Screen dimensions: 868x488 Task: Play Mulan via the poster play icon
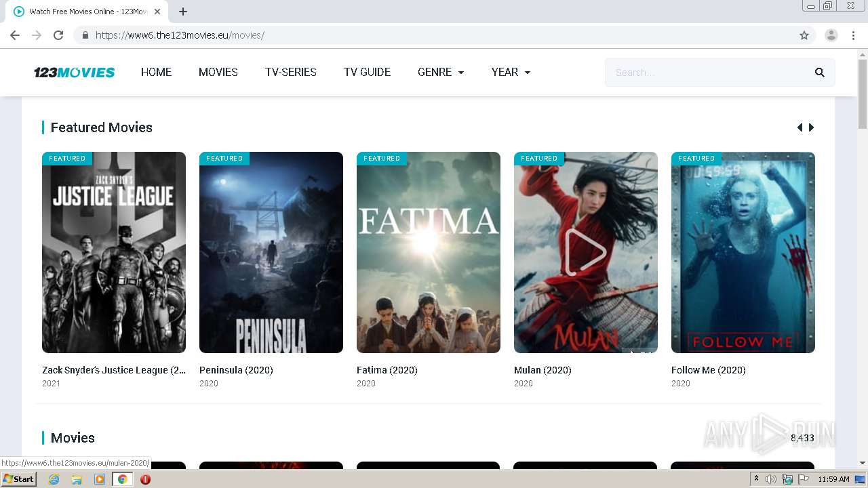click(585, 252)
